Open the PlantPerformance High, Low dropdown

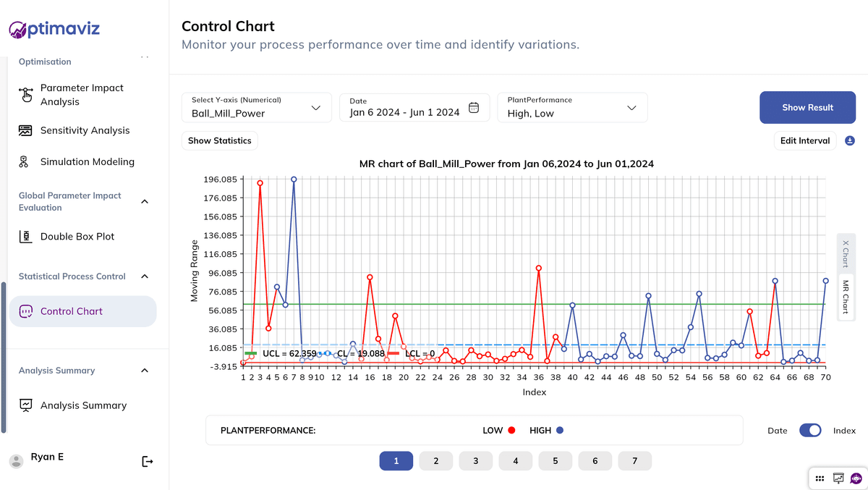click(571, 108)
